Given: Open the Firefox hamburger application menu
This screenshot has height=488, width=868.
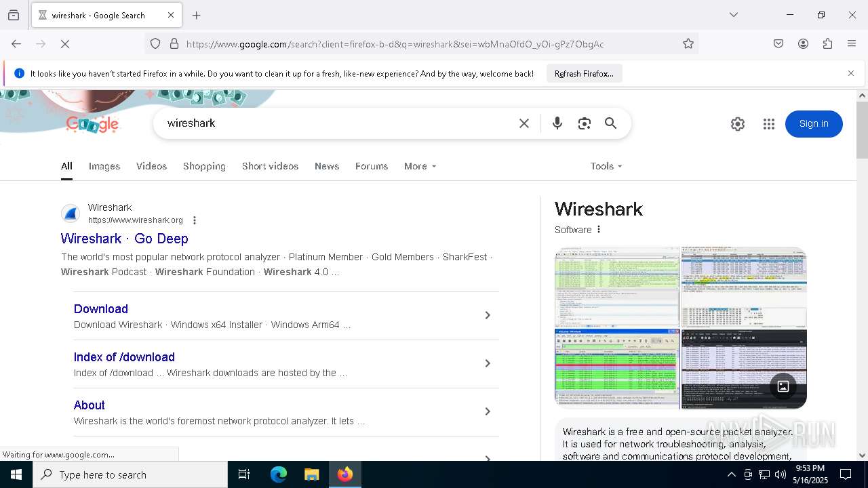Looking at the screenshot, I should tap(852, 44).
